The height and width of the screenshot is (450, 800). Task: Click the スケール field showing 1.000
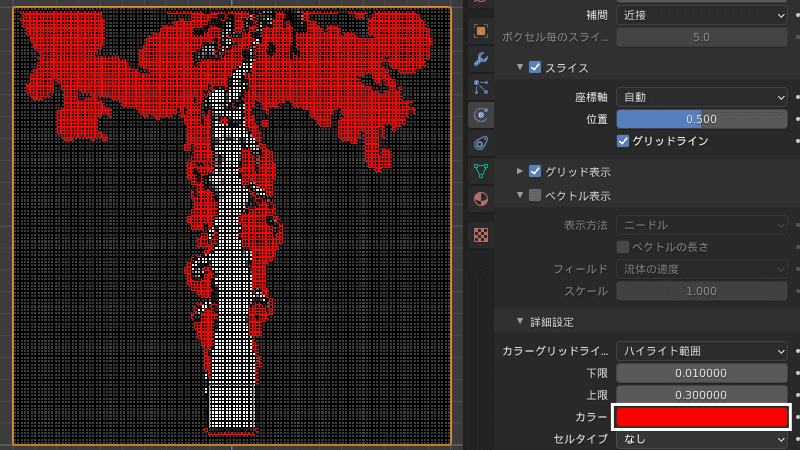tap(702, 291)
